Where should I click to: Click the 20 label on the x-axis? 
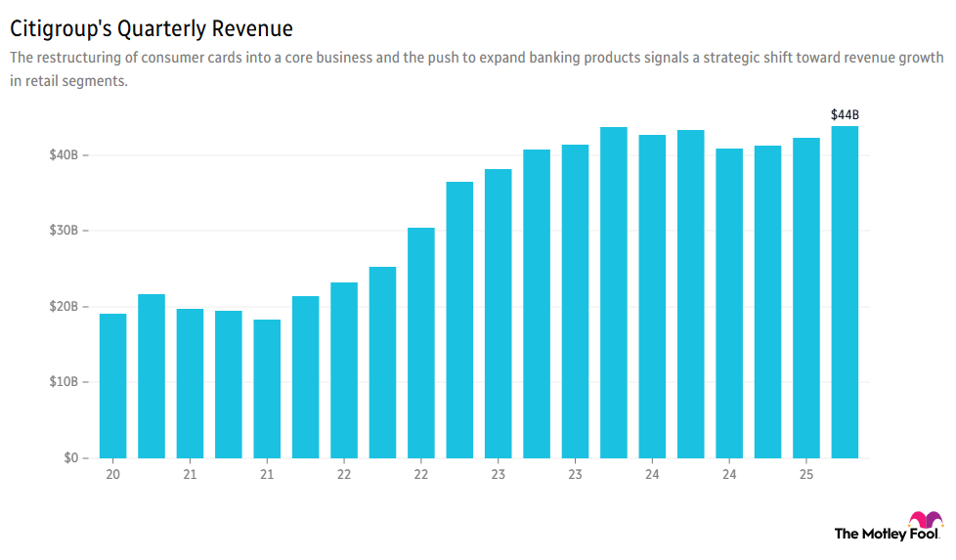point(112,475)
